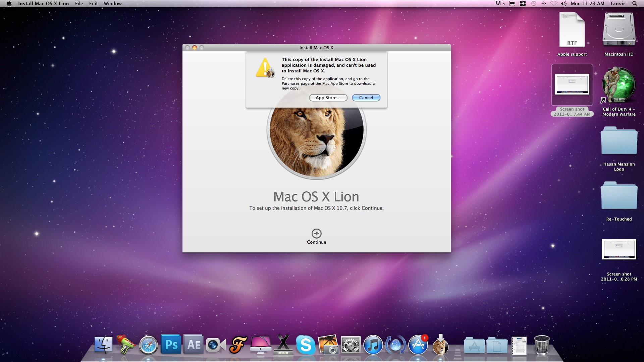Launch the ray gun app in dock
This screenshot has width=644, height=362.
pyautogui.click(x=126, y=345)
